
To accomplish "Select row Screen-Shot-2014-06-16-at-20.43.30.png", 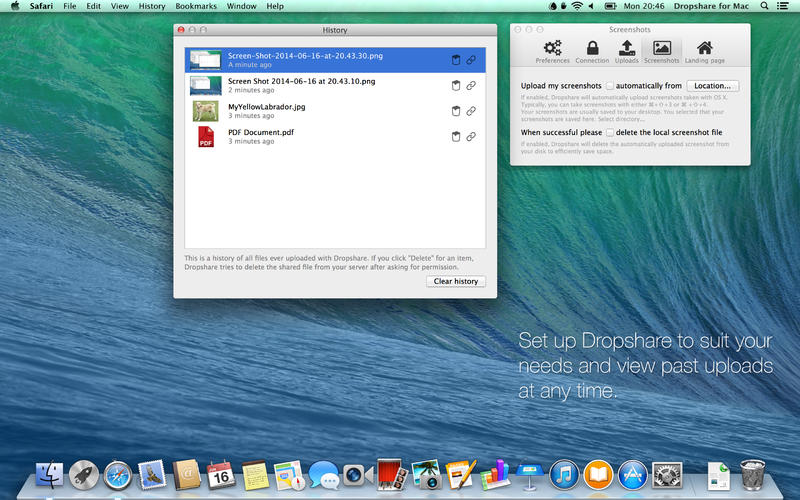I will pos(335,60).
